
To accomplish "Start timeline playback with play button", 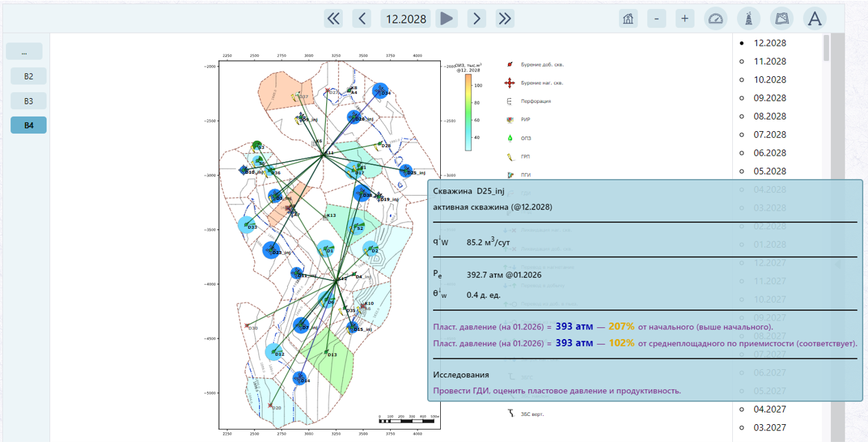I will click(447, 19).
